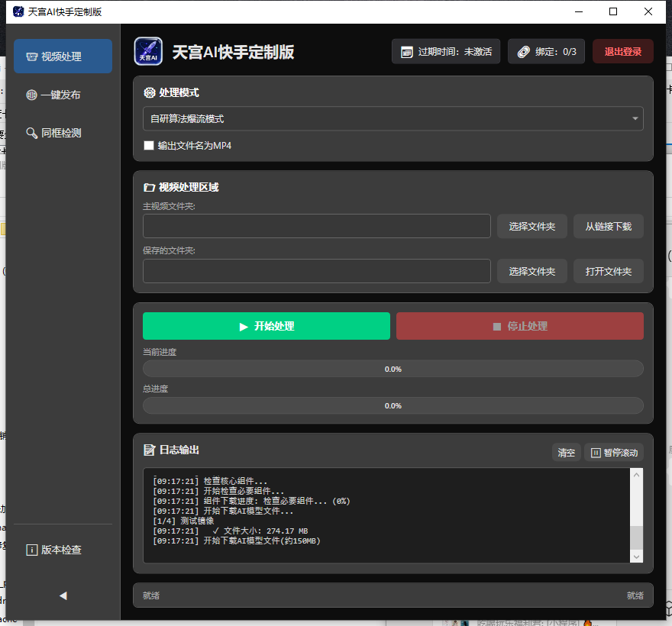Click the 当前进度 progress bar
The width and height of the screenshot is (672, 626).
(x=393, y=369)
